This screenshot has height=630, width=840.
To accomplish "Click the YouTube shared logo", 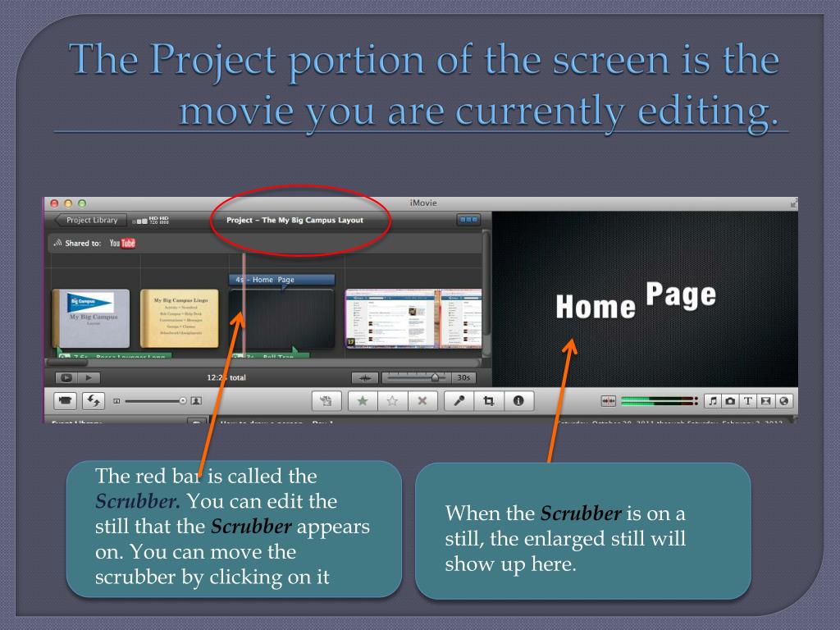I will (x=122, y=243).
